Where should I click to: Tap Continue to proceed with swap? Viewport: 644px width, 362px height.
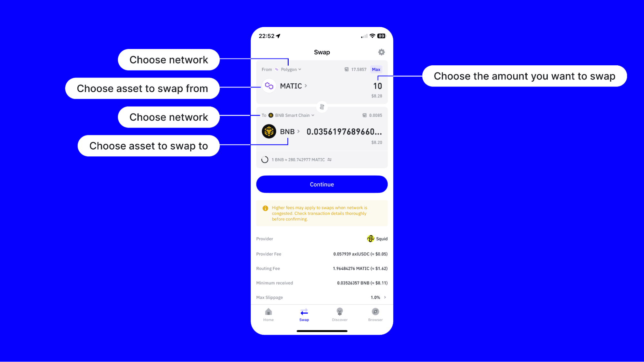click(322, 184)
